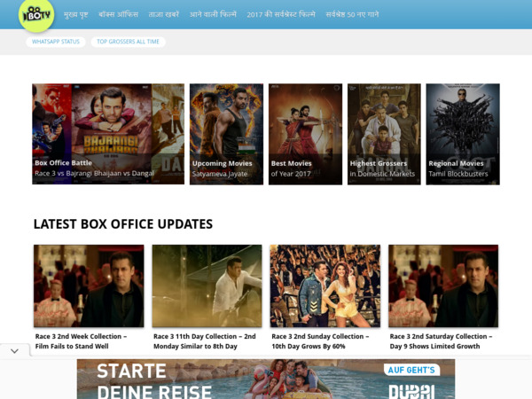Open the Box Office Battle banner card
Viewport: 532px width, 399px height.
click(108, 134)
